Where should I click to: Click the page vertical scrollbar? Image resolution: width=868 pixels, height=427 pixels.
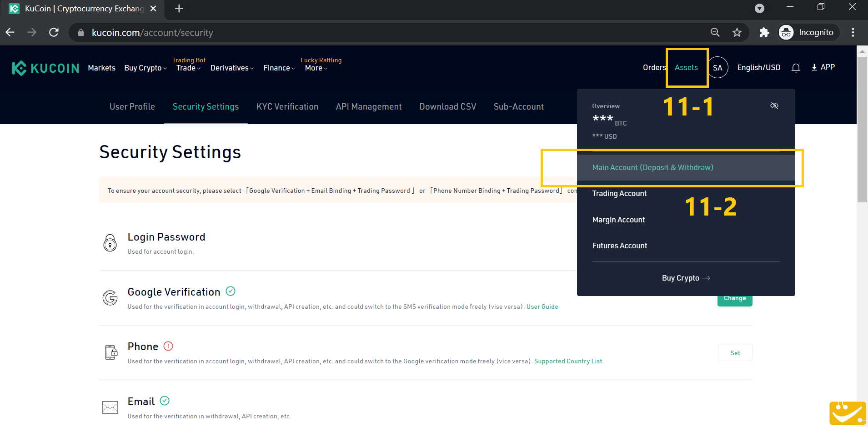pyautogui.click(x=862, y=130)
